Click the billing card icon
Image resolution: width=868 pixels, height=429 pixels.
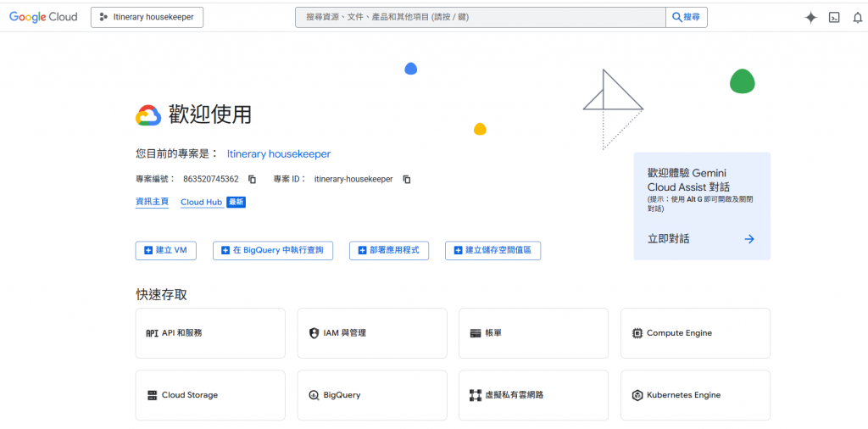pyautogui.click(x=476, y=334)
